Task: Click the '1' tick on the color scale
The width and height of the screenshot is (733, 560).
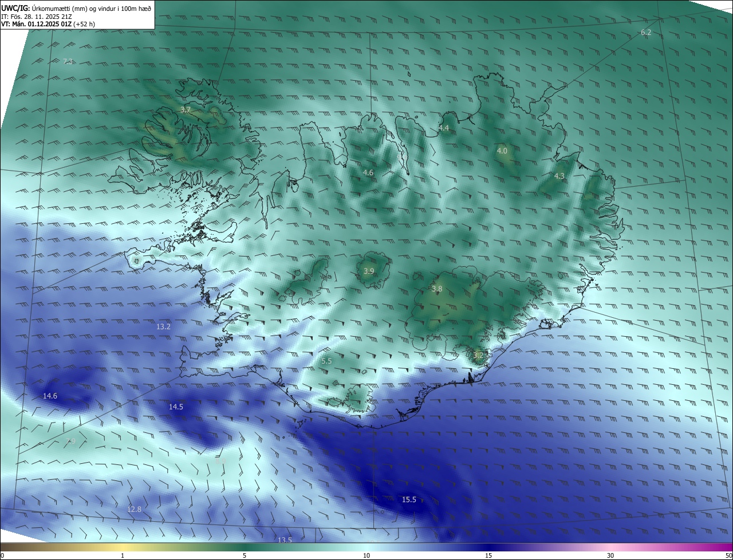Action: pyautogui.click(x=123, y=555)
